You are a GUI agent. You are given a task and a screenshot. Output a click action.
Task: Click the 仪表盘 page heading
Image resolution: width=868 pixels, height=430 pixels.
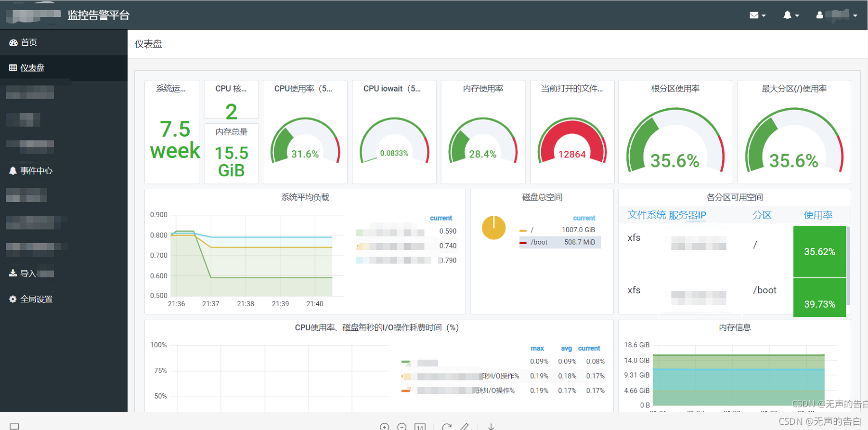pyautogui.click(x=148, y=44)
